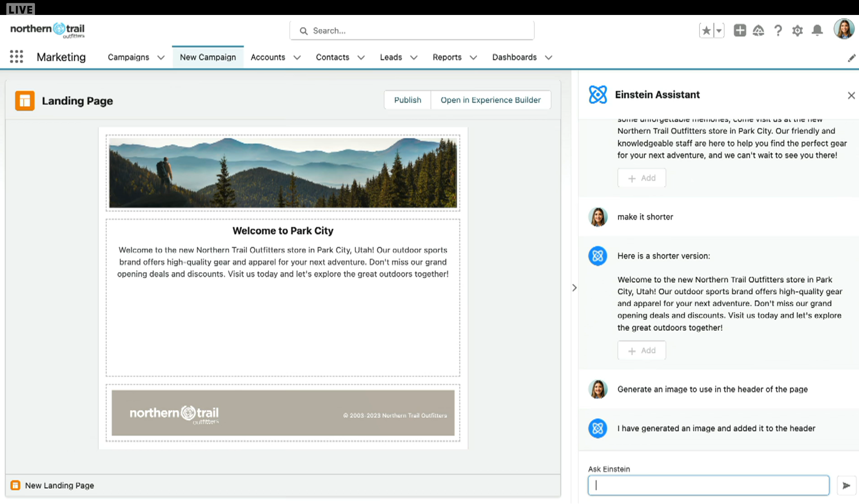Click the orange Landing Page icon
The image size is (859, 504).
25,101
